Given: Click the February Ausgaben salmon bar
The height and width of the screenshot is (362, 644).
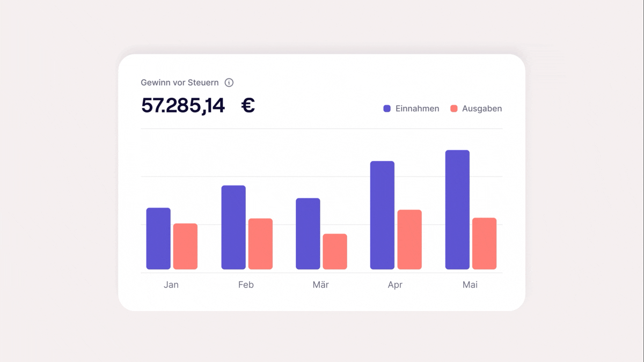Looking at the screenshot, I should point(260,244).
